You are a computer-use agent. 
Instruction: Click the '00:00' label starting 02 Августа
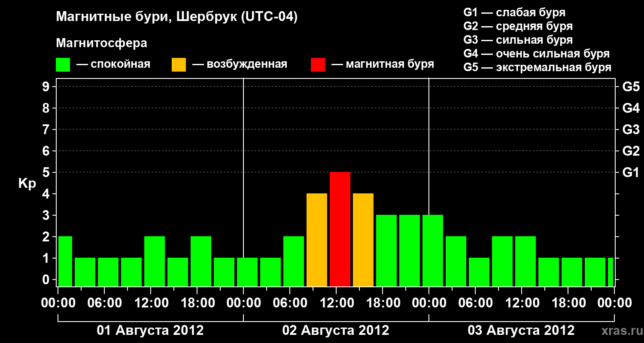(244, 303)
